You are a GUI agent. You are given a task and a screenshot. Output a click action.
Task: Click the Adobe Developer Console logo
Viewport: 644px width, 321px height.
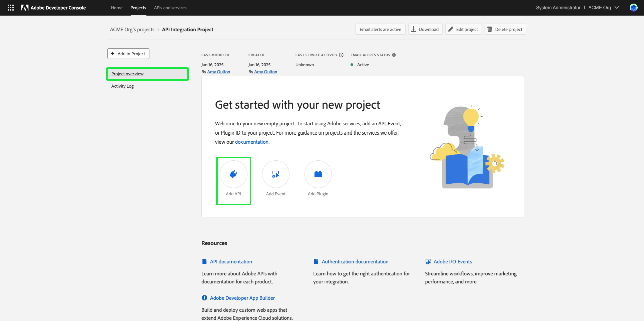(53, 8)
